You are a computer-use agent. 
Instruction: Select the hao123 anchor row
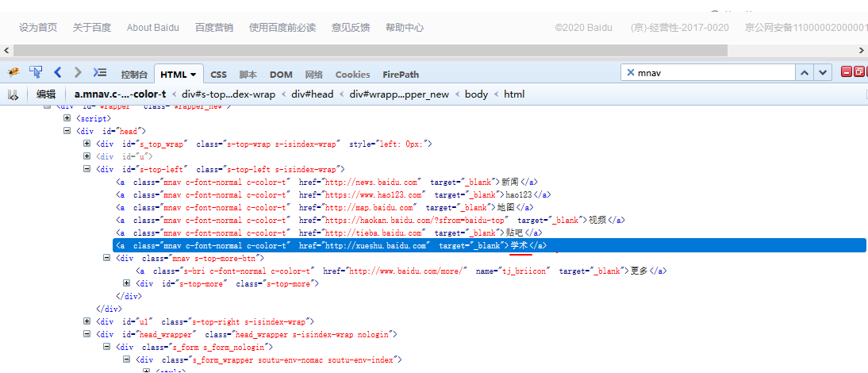333,194
